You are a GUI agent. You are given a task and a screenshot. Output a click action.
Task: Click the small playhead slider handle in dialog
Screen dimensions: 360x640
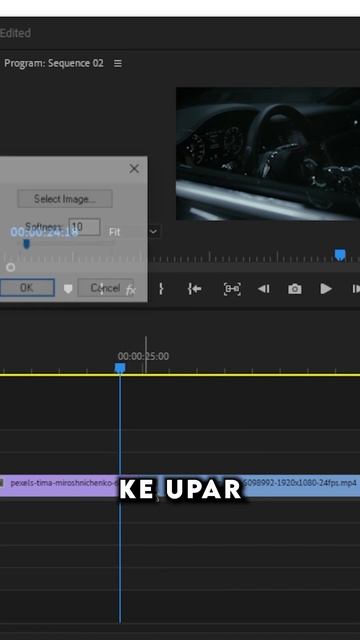27,244
